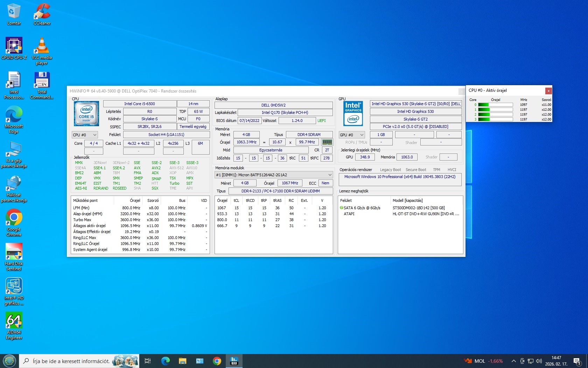
Task: Click the SATA drive status checkmark
Action: point(342,208)
